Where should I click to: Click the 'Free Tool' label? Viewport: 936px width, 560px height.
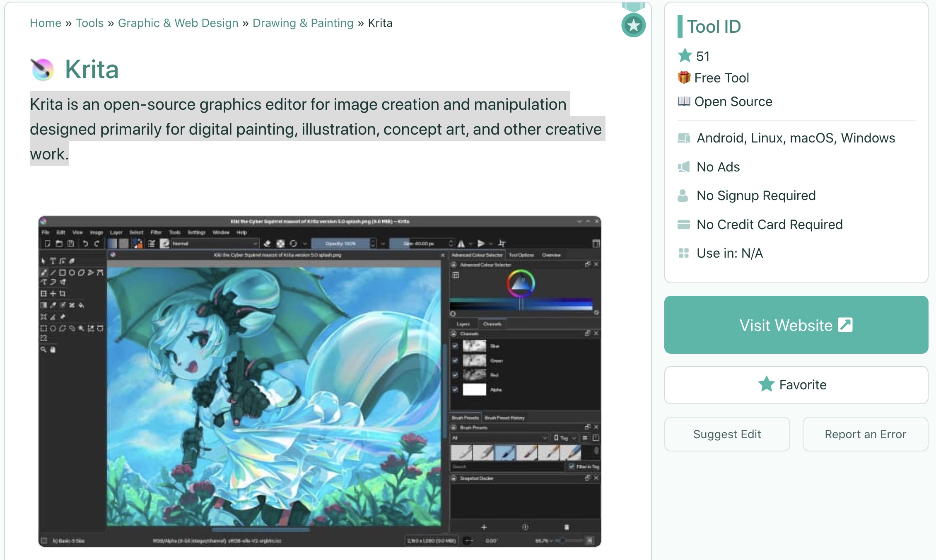722,78
